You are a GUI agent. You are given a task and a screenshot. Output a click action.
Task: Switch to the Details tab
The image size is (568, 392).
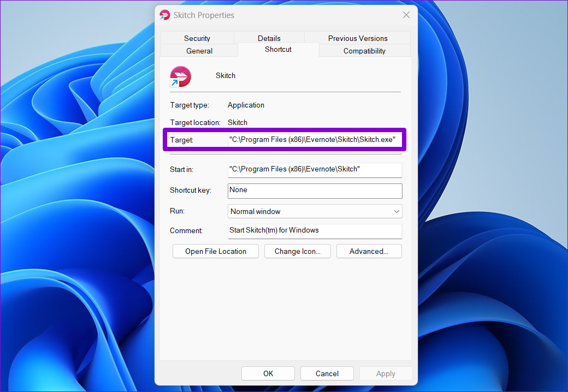269,38
